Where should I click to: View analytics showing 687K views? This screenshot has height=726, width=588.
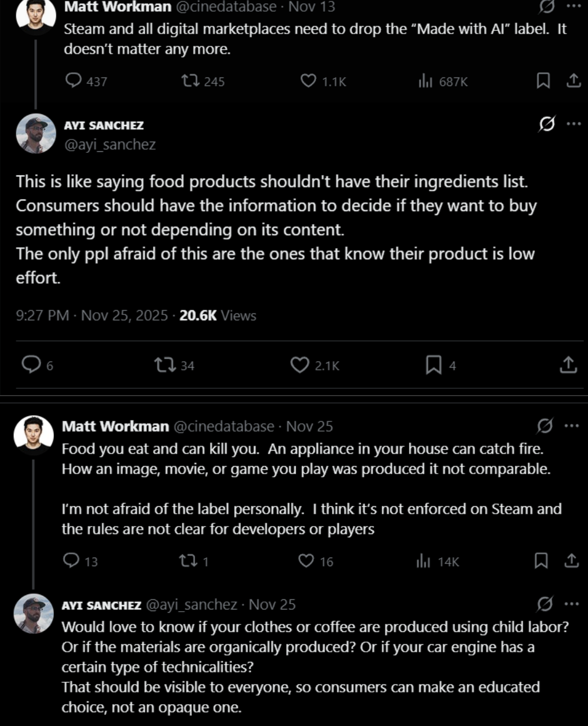(425, 81)
